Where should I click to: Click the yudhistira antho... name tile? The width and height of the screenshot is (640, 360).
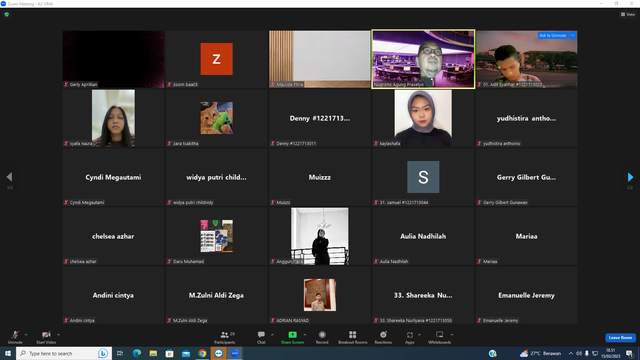[527, 118]
